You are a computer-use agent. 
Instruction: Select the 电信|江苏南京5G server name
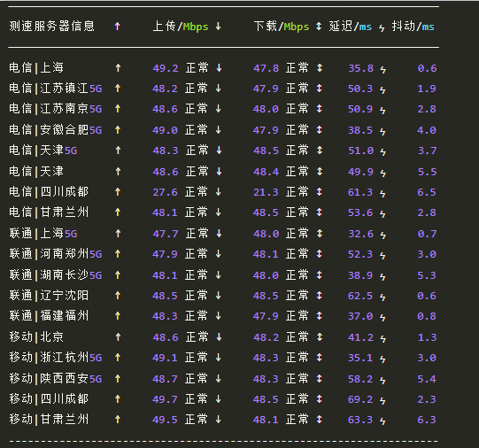coord(55,109)
